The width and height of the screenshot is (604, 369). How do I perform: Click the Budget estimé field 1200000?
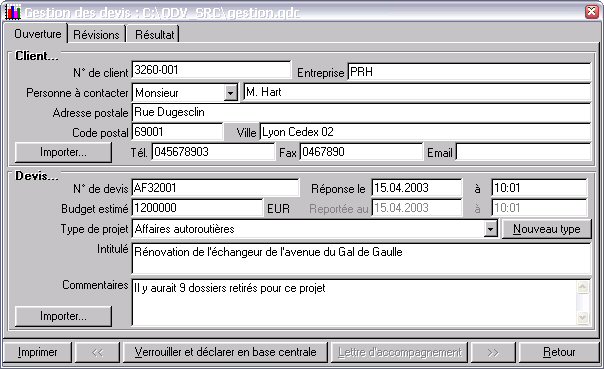pyautogui.click(x=197, y=208)
